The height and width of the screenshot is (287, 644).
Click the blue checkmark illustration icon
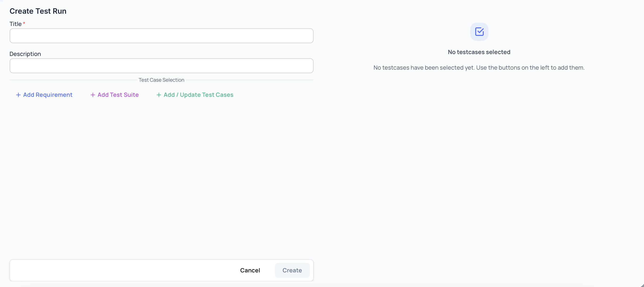479,32
